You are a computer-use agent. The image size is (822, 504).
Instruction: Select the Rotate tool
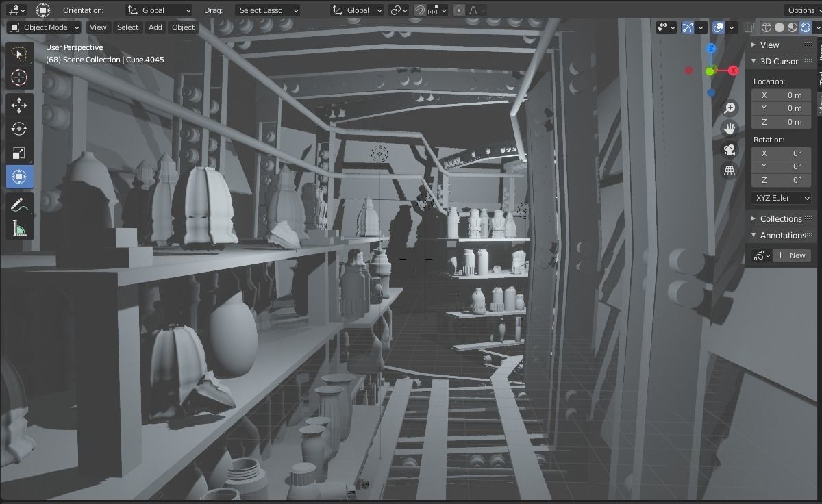pos(19,129)
